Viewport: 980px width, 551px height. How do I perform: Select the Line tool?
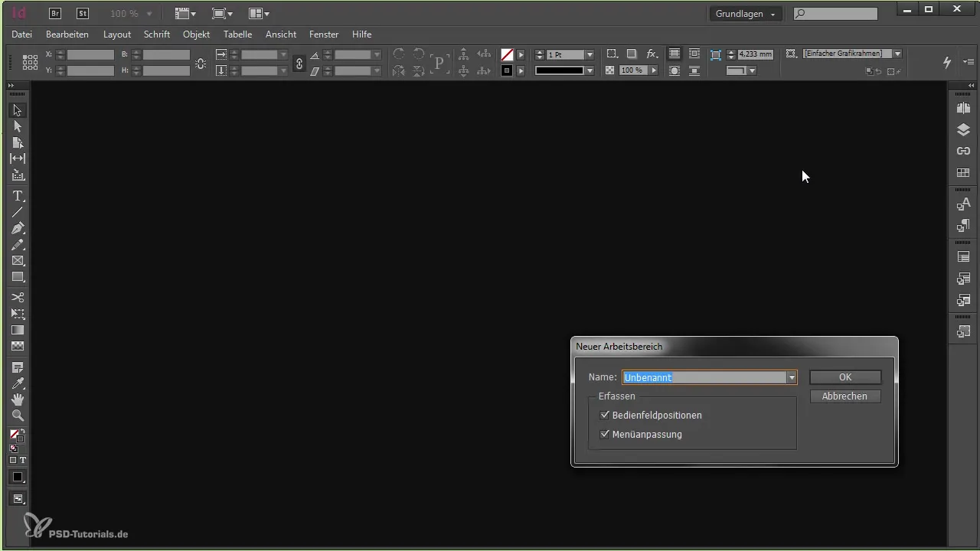click(18, 212)
